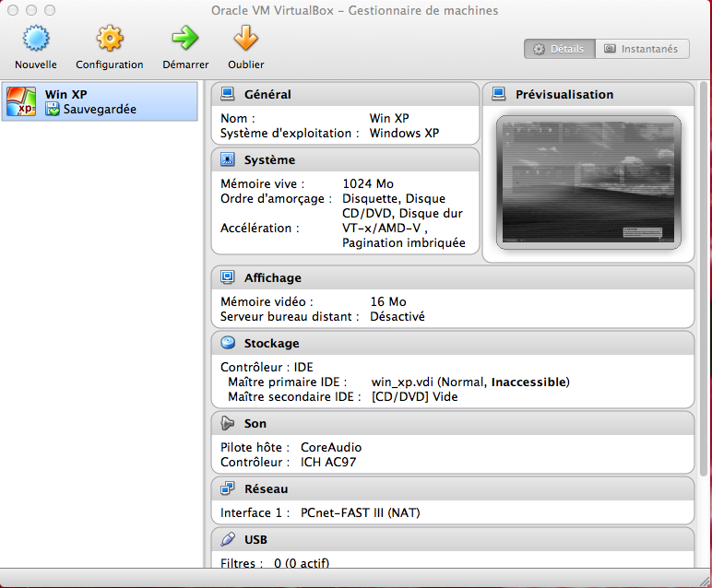Click the 'Nom :' label
Viewport: 712px width, 588px height.
click(237, 118)
